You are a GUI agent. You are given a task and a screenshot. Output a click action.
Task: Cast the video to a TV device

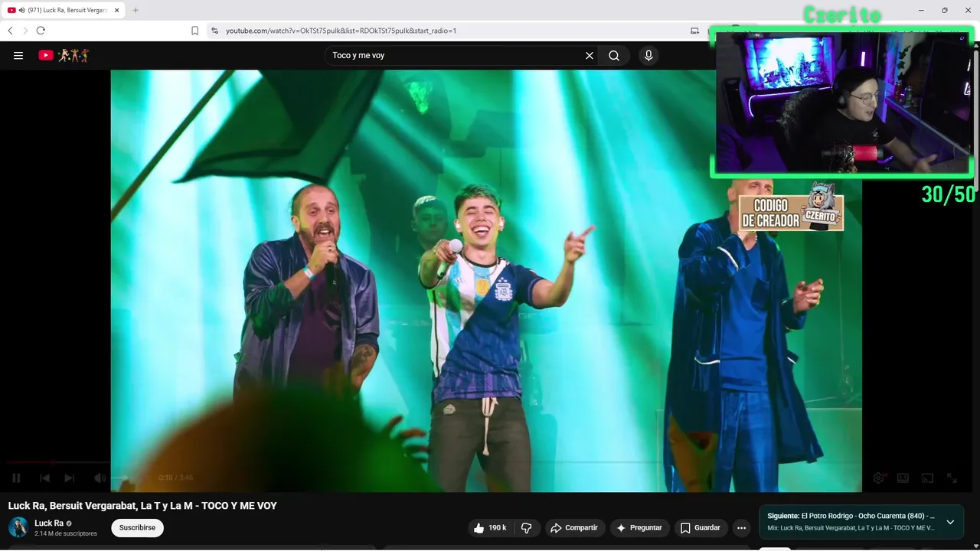tap(927, 478)
